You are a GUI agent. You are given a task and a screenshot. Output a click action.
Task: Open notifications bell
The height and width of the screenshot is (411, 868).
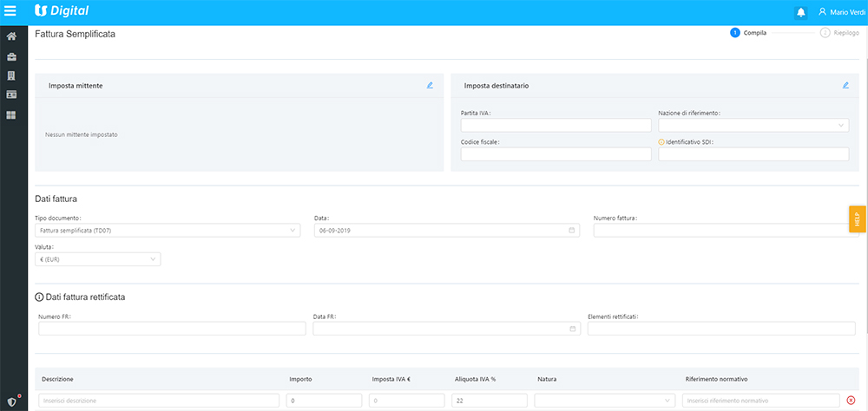(800, 12)
